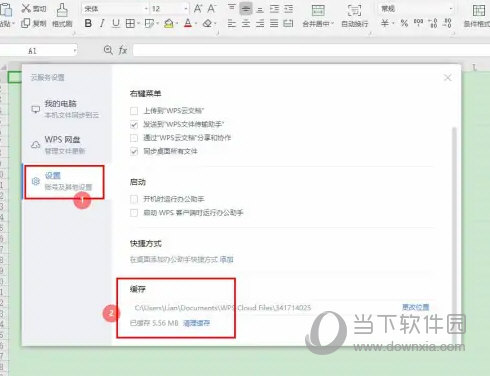Click the Merge and Center (合并居中) icon
Image resolution: width=490 pixels, height=376 pixels.
[x=318, y=10]
